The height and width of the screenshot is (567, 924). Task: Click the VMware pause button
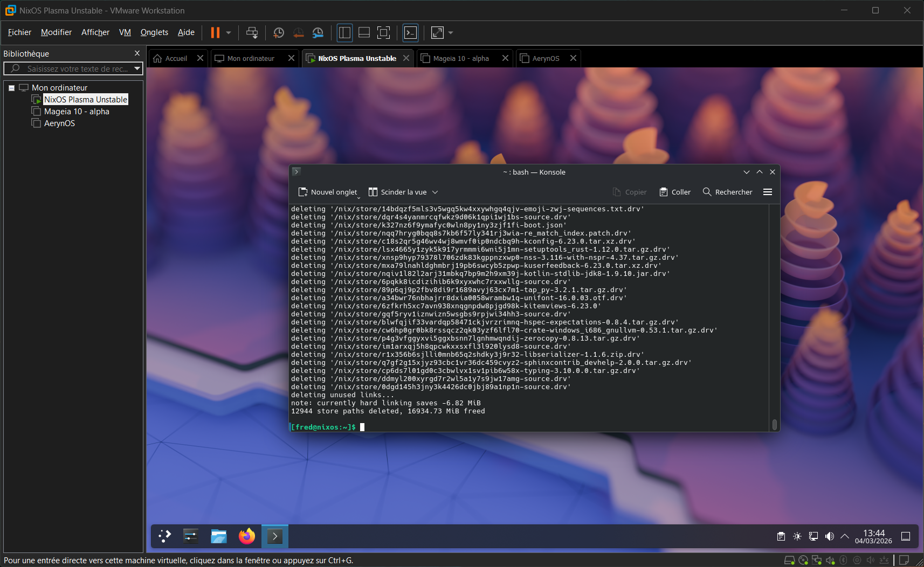[215, 33]
